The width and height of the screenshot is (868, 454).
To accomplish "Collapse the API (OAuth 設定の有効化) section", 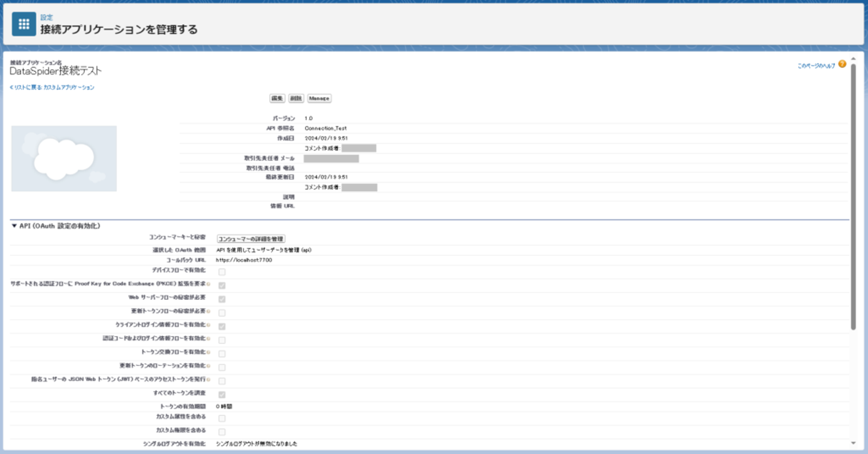I will pos(14,226).
